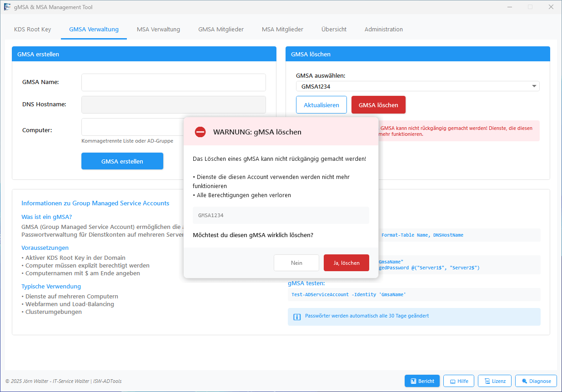Screen dimensions: 562x392
Task: Click the info icon in password notice
Action: (x=297, y=317)
